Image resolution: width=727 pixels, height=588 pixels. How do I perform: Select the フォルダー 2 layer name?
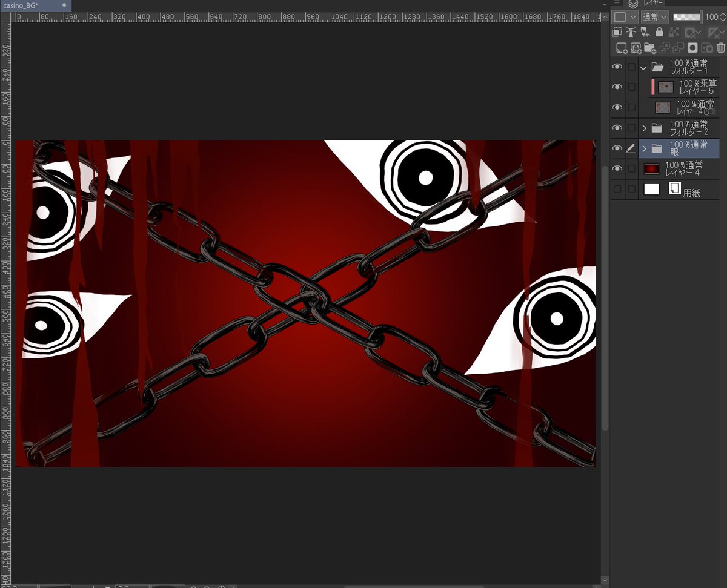pyautogui.click(x=689, y=131)
